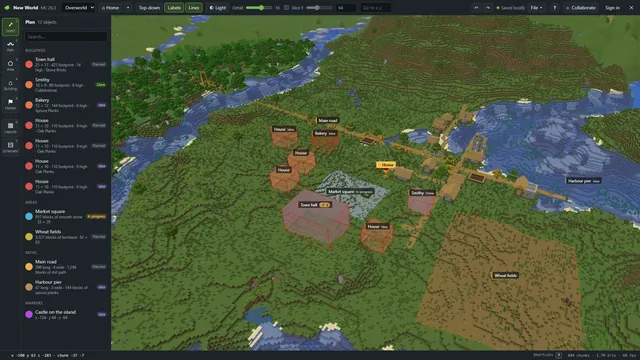640x360 pixels.
Task: Pick the Area tool
Action: [x=10, y=65]
